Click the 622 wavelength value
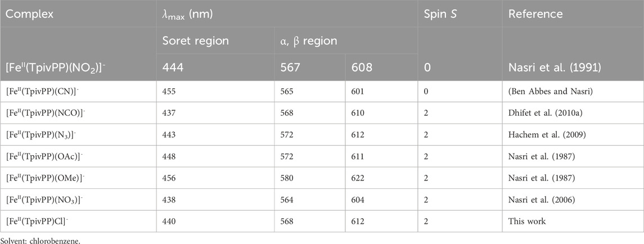The image size is (644, 244). 358,178
